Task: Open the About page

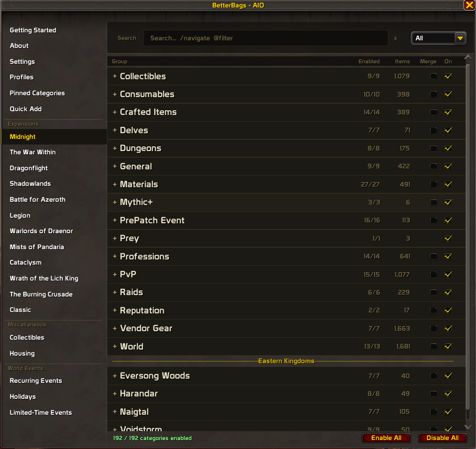Action: 19,46
